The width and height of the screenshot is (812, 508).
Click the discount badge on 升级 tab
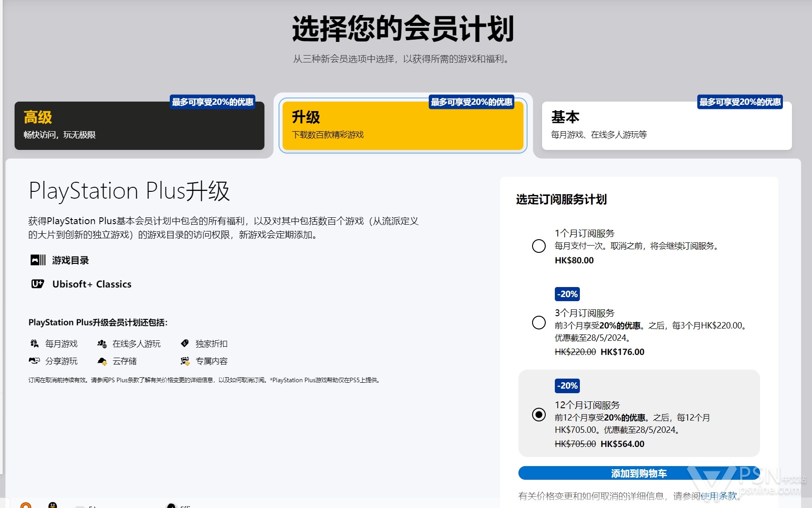pos(472,102)
